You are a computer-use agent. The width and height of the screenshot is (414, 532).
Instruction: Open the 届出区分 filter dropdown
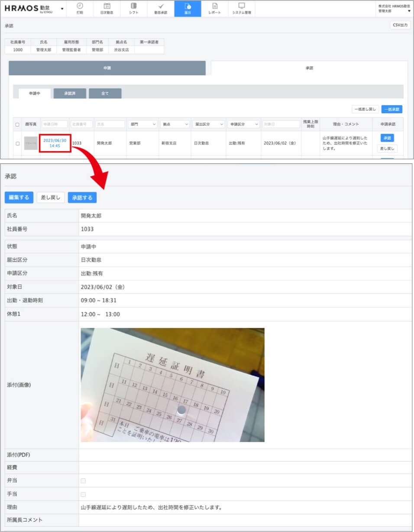click(x=209, y=124)
